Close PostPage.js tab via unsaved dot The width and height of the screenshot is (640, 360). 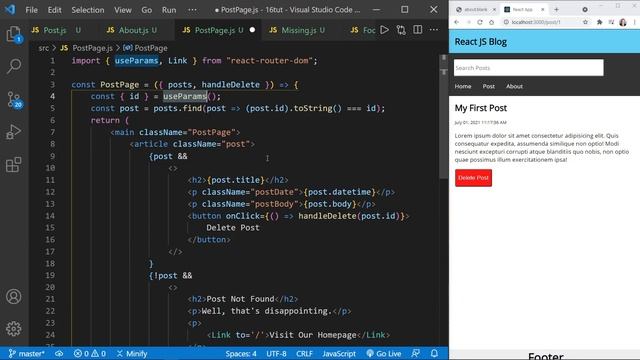click(252, 30)
